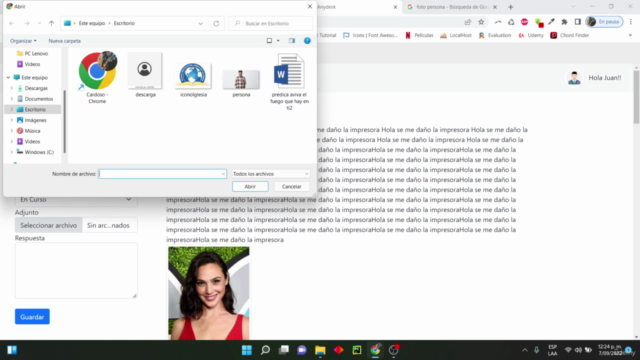The image size is (640, 360).
Task: Click the Abrir button
Action: coord(250,187)
